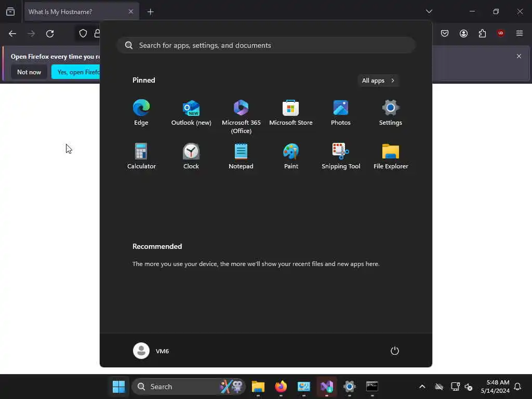
Task: Open the clock showing 5:48 AM
Action: pos(495,387)
